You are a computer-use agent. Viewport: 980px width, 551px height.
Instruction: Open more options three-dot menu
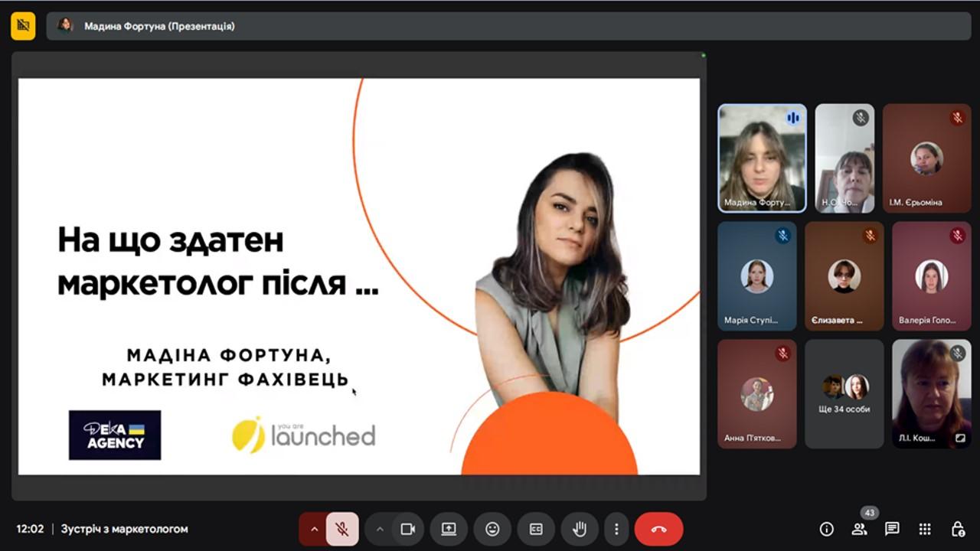point(616,529)
